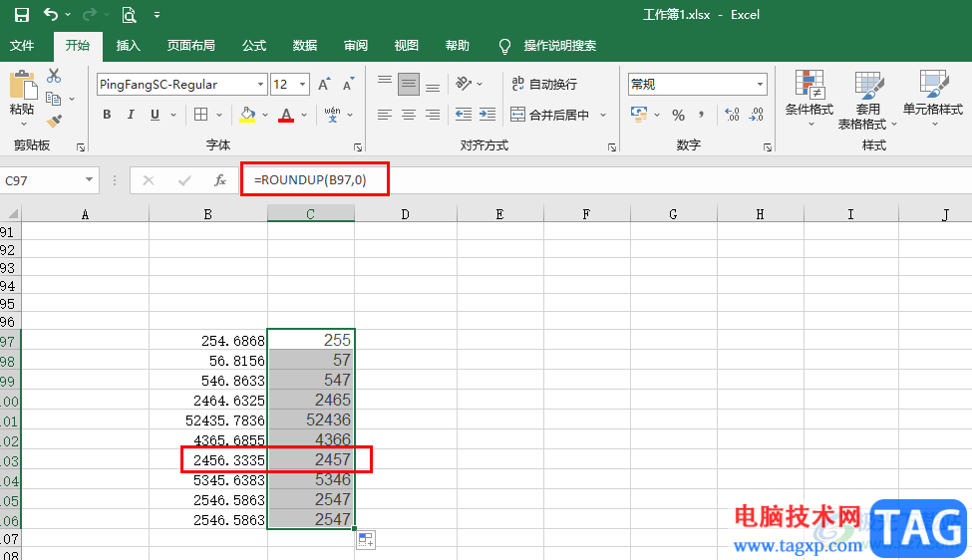Screen dimensions: 972x560
Task: Expand the fill color options arrow
Action: click(x=265, y=115)
